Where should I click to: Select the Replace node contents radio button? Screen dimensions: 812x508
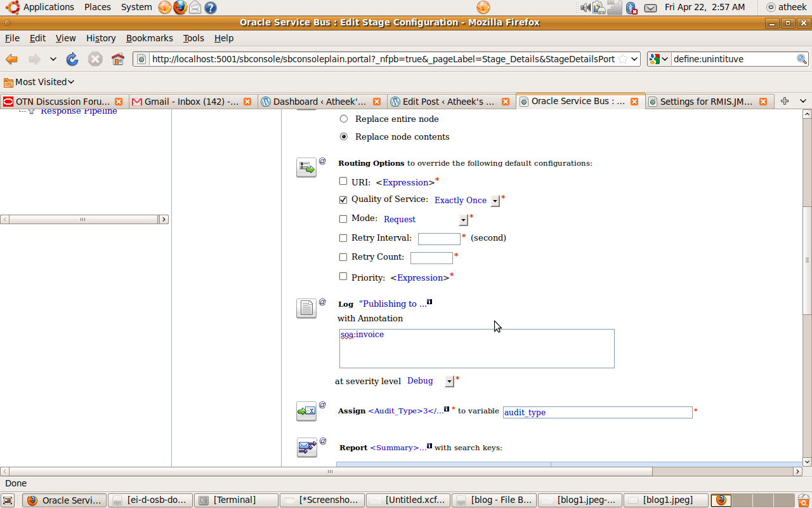(x=343, y=136)
